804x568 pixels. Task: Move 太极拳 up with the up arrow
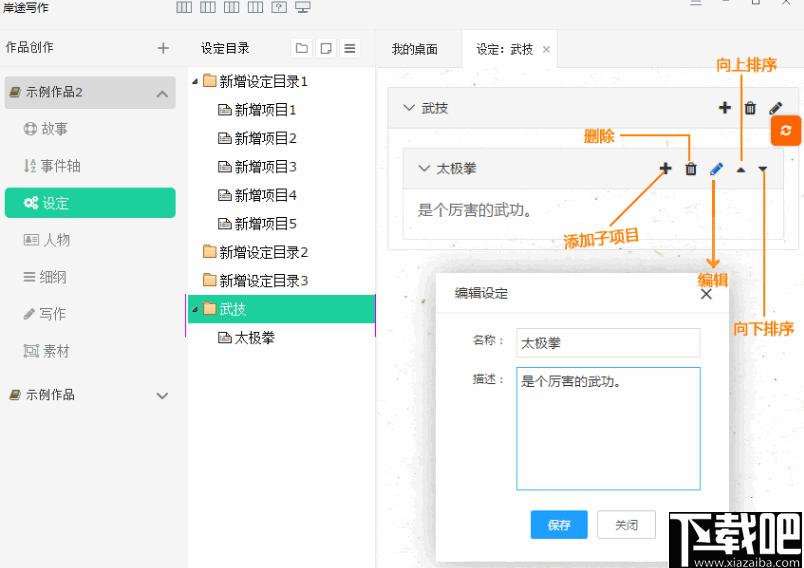pyautogui.click(x=740, y=169)
